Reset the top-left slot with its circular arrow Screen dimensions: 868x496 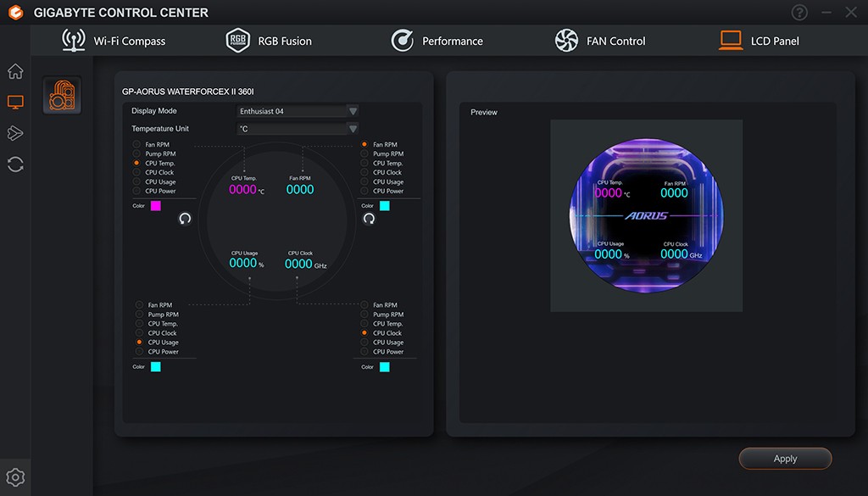click(x=185, y=218)
